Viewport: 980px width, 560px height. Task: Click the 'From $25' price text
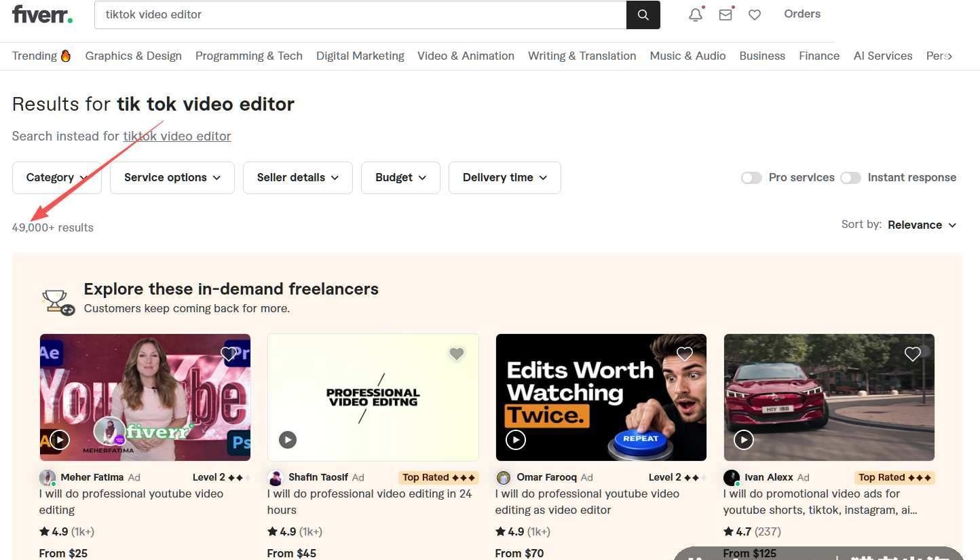63,553
